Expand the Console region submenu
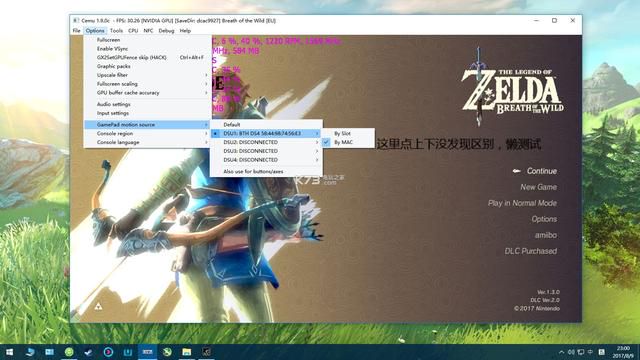 coord(147,133)
